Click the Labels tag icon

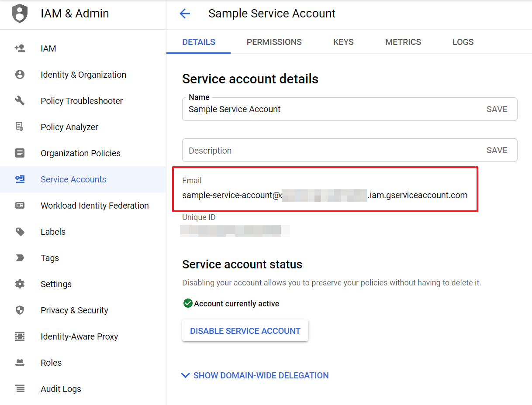(20, 232)
